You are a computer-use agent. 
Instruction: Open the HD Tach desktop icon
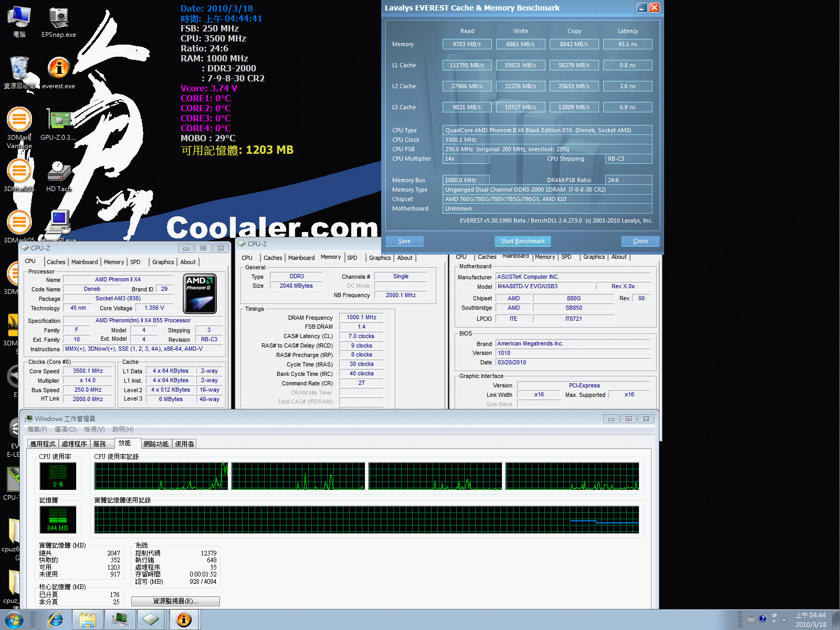coord(59,176)
